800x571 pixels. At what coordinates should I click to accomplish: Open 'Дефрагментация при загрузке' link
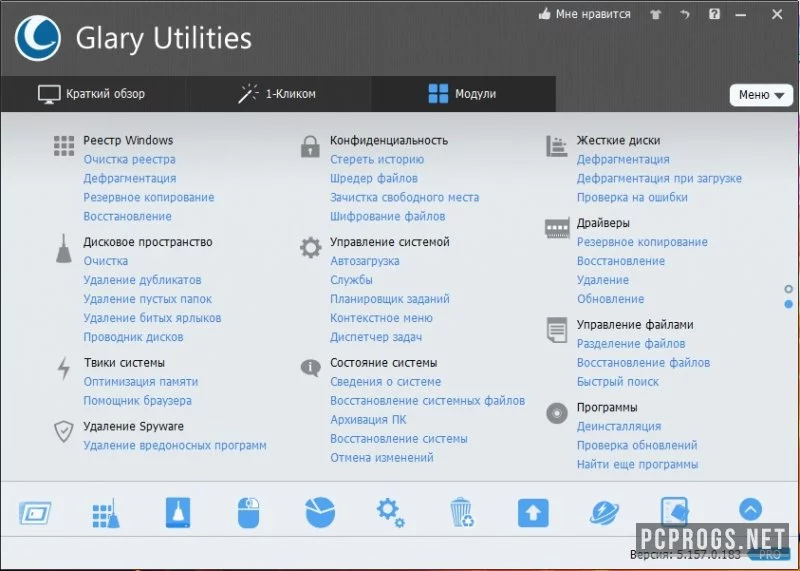[x=659, y=179]
